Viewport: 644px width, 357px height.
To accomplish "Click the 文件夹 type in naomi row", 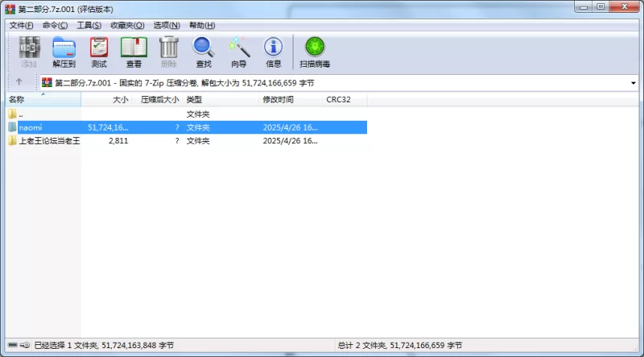I will [198, 127].
